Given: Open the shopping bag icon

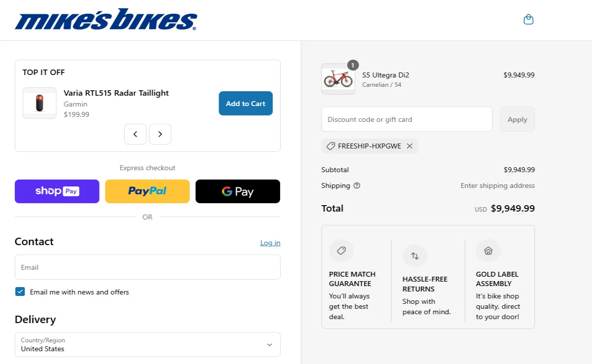Looking at the screenshot, I should pyautogui.click(x=528, y=19).
